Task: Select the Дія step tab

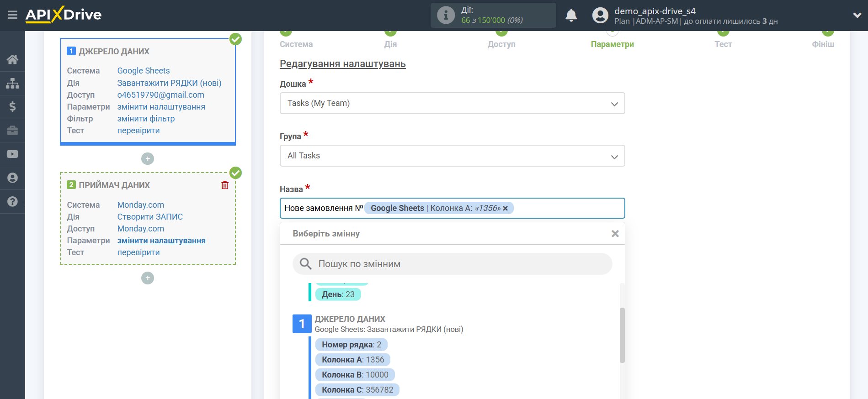Action: pos(390,44)
